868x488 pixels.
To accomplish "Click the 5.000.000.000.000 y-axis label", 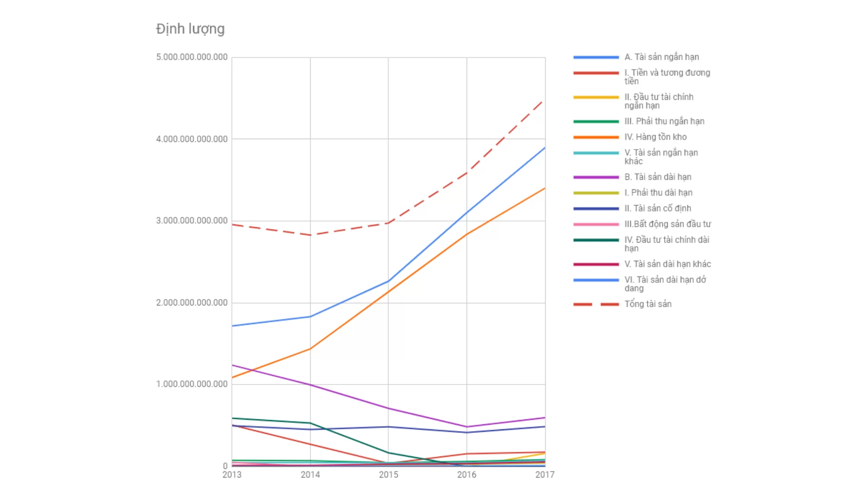I will click(x=192, y=57).
